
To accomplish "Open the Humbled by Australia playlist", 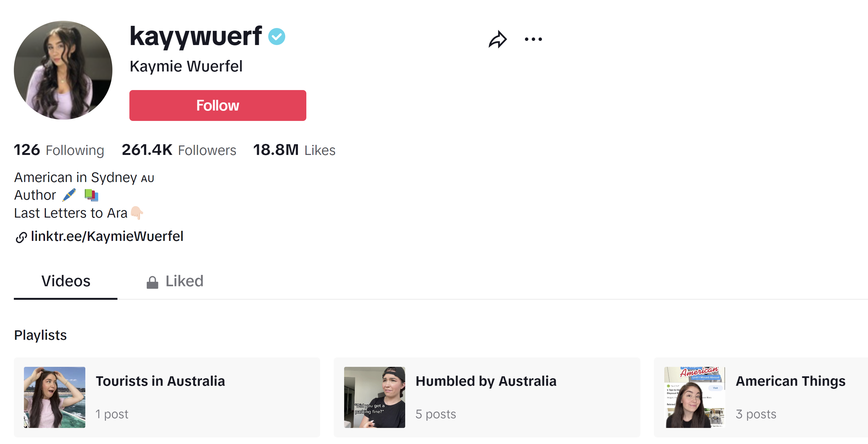I will click(486, 397).
